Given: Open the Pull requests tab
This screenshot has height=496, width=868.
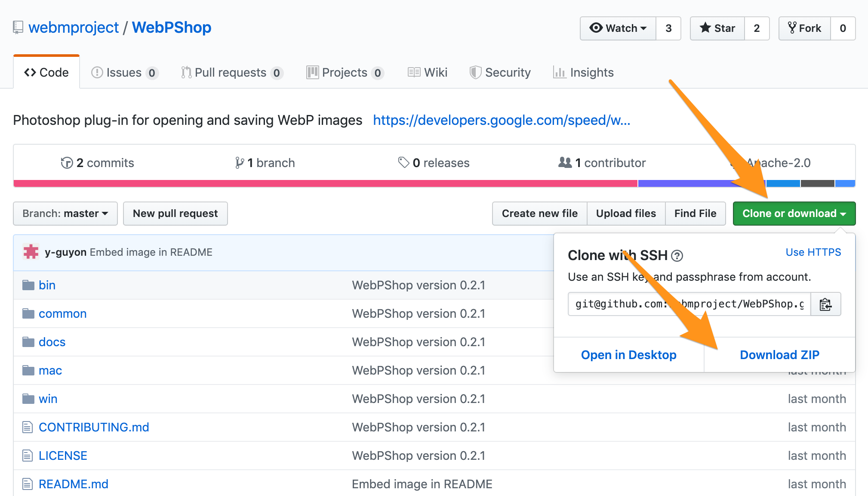Looking at the screenshot, I should [x=231, y=72].
